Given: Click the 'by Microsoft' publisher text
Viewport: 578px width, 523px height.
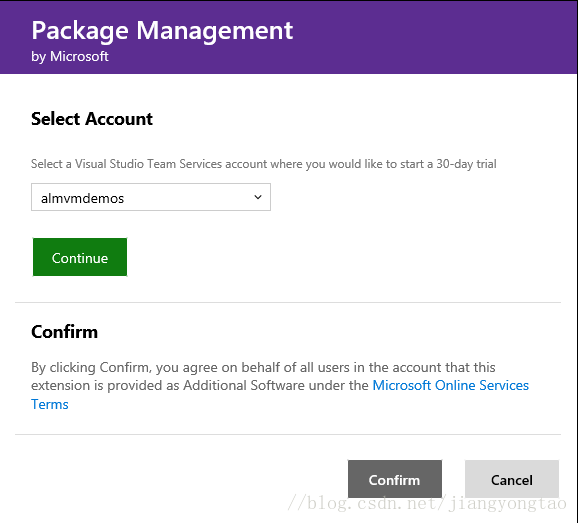Looking at the screenshot, I should coord(70,57).
